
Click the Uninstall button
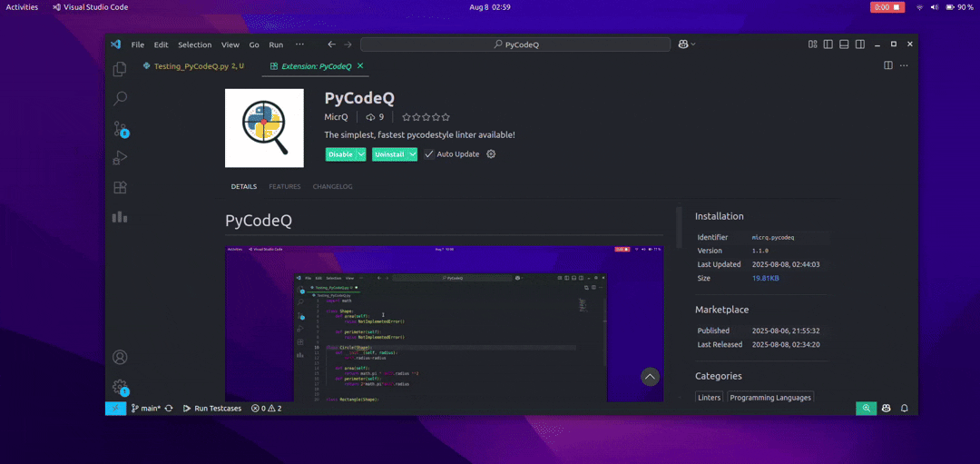click(x=389, y=154)
